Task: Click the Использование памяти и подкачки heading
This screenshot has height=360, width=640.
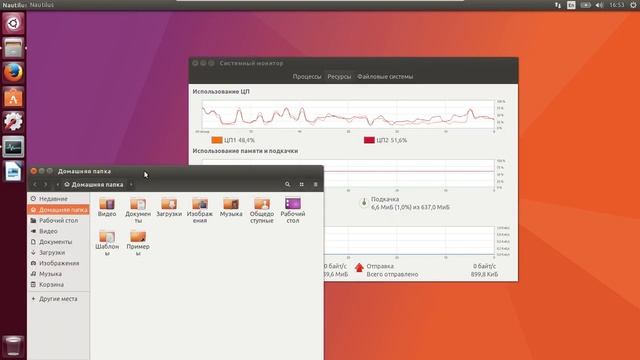Action: click(245, 151)
